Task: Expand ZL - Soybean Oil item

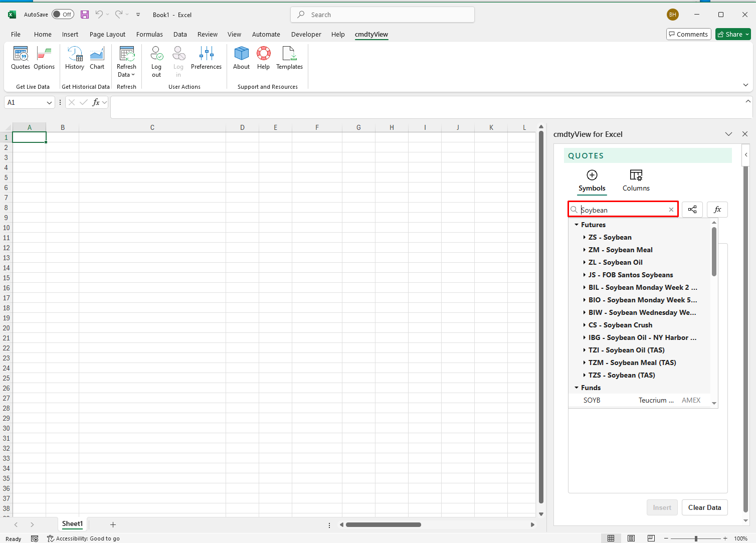Action: click(585, 262)
